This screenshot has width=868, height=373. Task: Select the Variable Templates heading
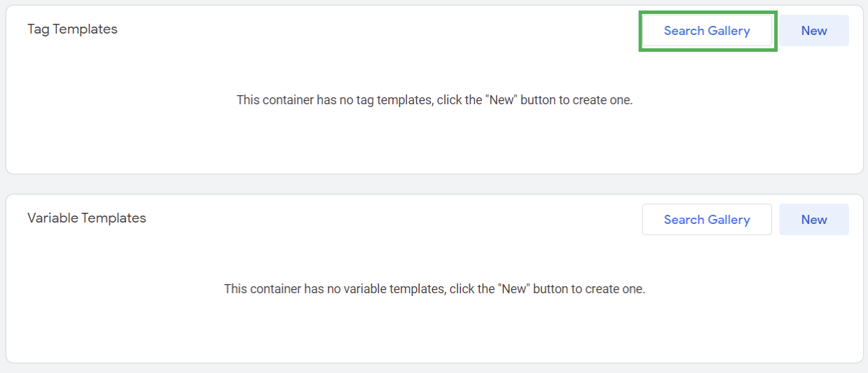[x=87, y=218]
